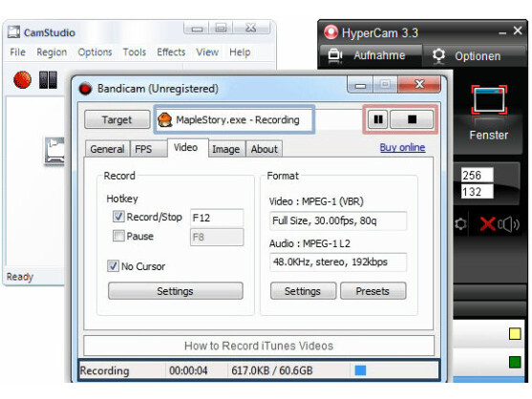Click the HyperCam 132 value field
Image resolution: width=532 pixels, height=399 pixels.
[x=477, y=192]
